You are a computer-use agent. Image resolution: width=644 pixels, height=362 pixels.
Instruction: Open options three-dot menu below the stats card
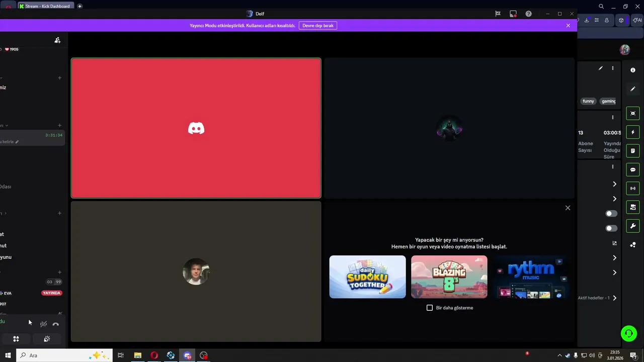pyautogui.click(x=613, y=166)
